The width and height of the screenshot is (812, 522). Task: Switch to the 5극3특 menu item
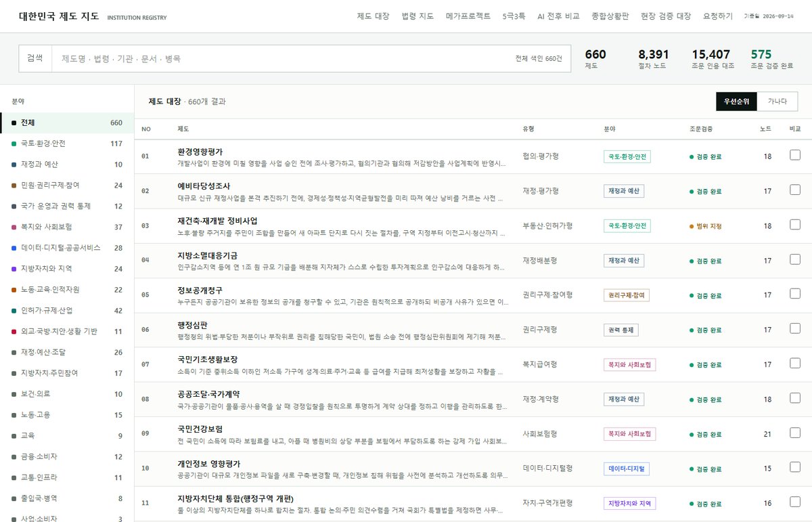(514, 16)
